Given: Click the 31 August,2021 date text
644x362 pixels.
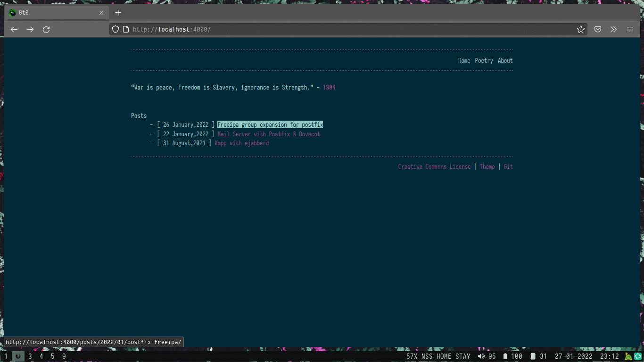Looking at the screenshot, I should point(184,143).
